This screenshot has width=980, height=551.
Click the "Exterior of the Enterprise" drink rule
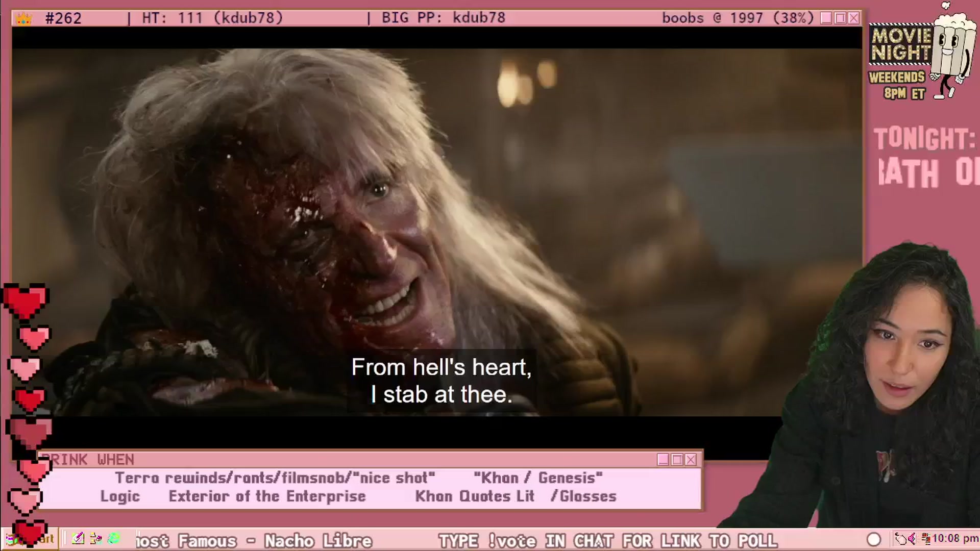tap(267, 496)
